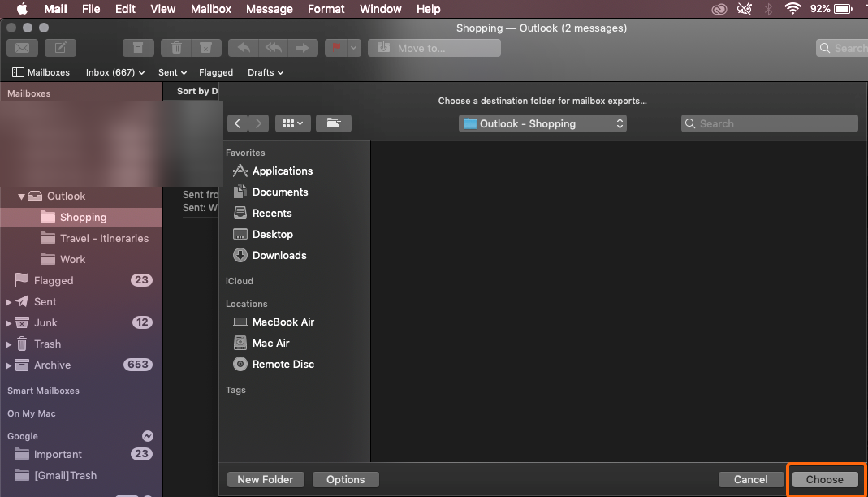Select Downloads in Favorites
Image resolution: width=868 pixels, height=497 pixels.
pyautogui.click(x=279, y=255)
